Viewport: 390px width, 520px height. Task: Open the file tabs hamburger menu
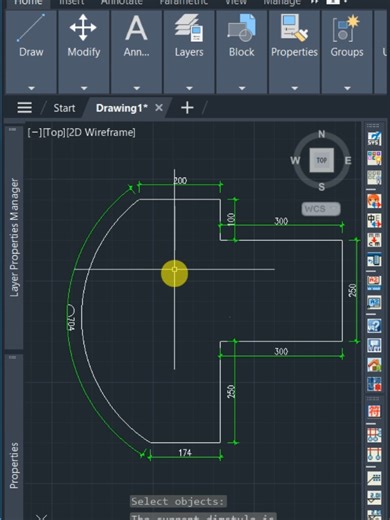(24, 108)
